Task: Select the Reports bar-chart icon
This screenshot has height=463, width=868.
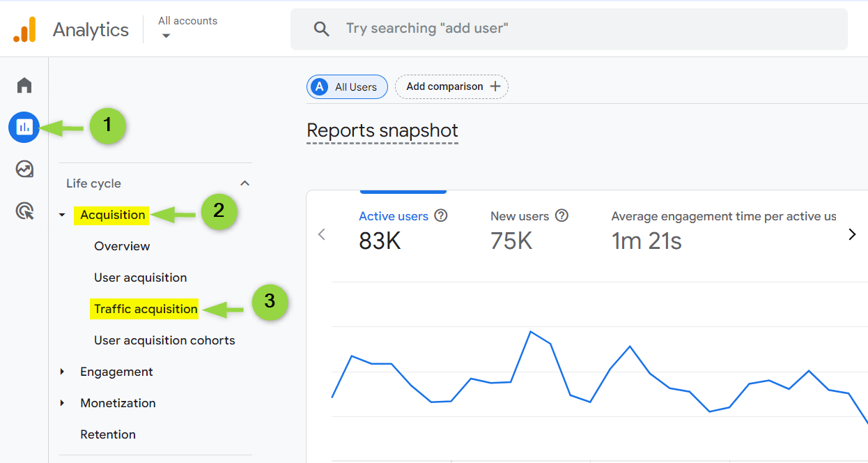Action: (x=24, y=127)
